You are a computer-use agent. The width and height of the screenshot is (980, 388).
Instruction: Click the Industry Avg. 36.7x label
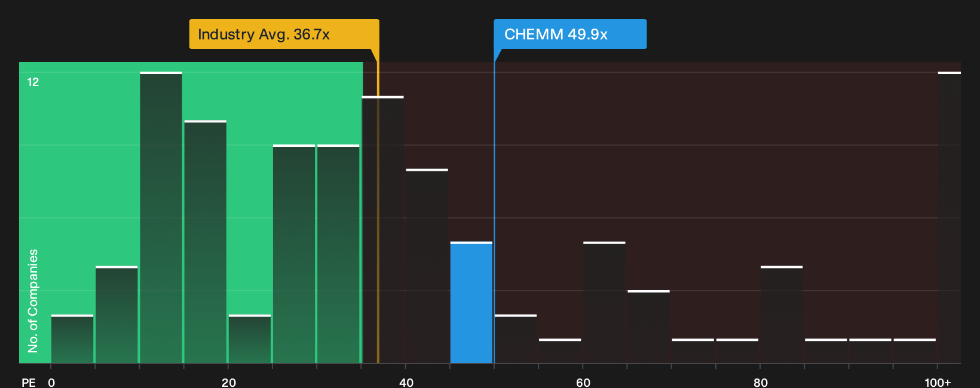(284, 34)
